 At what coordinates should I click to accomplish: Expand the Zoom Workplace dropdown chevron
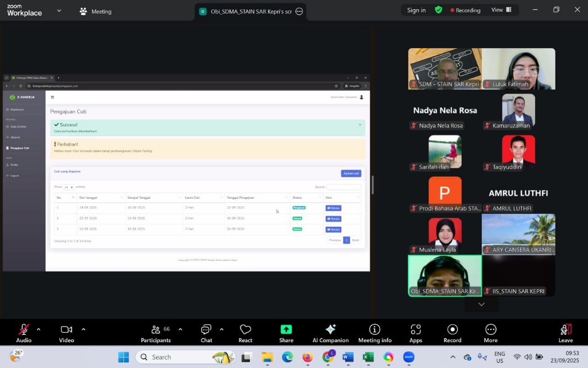pos(59,11)
